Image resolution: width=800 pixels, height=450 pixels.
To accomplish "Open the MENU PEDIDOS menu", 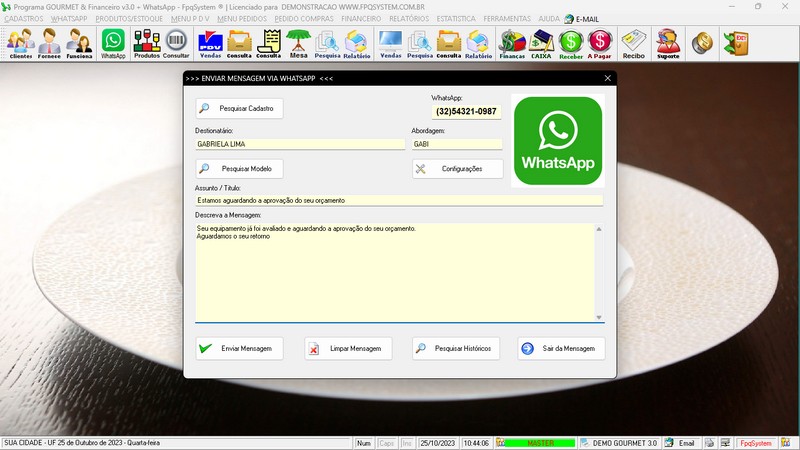I will coord(242,19).
